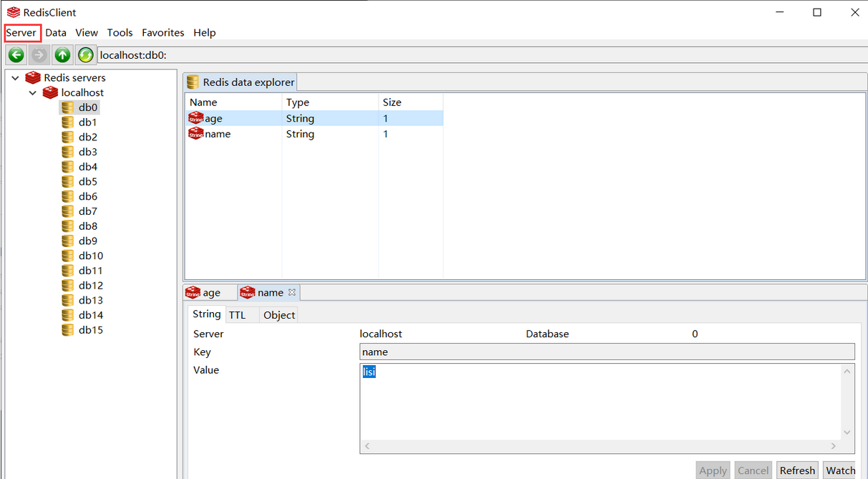
Task: Click the disabled Cancel button
Action: (x=753, y=470)
